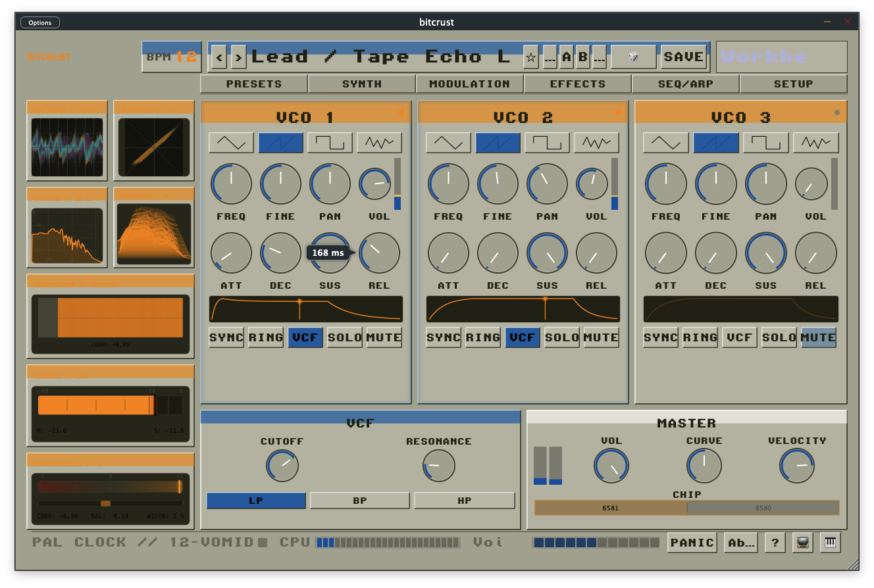Screen dimensions: 874x588
Task: Advance to the next preset with the right arrow
Action: coord(237,57)
